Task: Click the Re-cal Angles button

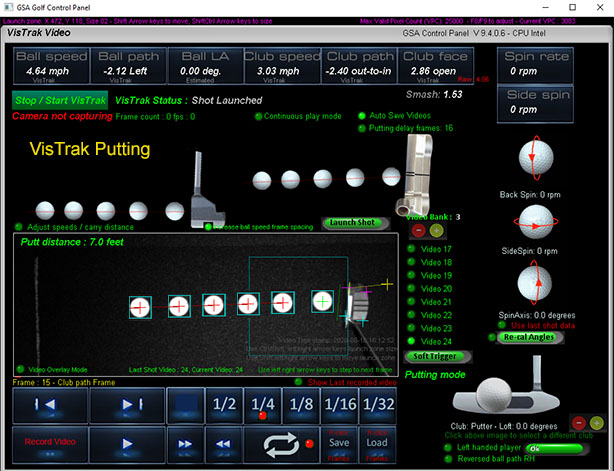Action: 530,337
